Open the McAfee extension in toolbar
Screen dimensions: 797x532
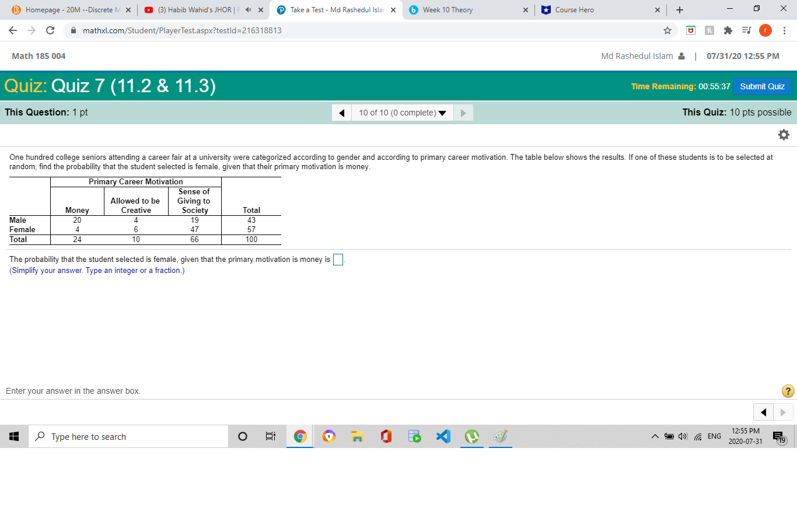pyautogui.click(x=690, y=30)
